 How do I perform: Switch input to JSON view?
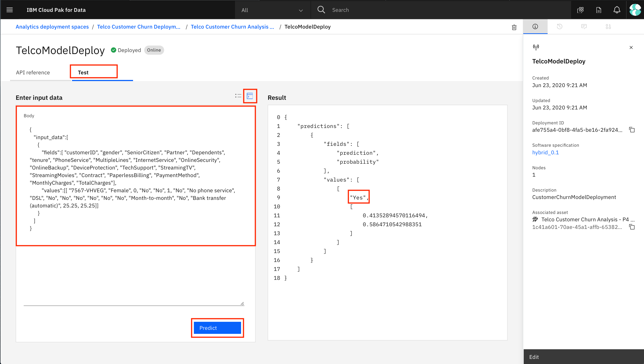click(250, 96)
